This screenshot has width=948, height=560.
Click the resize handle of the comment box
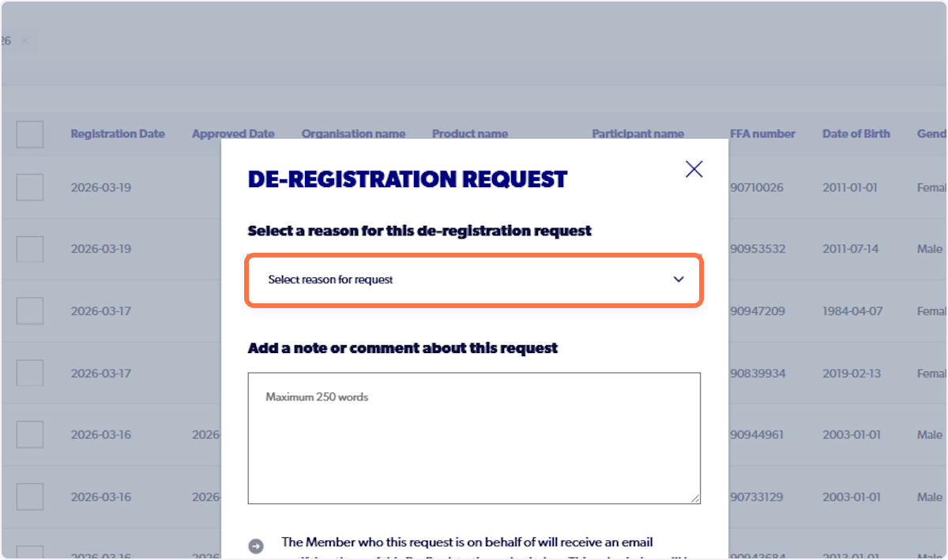tap(696, 498)
